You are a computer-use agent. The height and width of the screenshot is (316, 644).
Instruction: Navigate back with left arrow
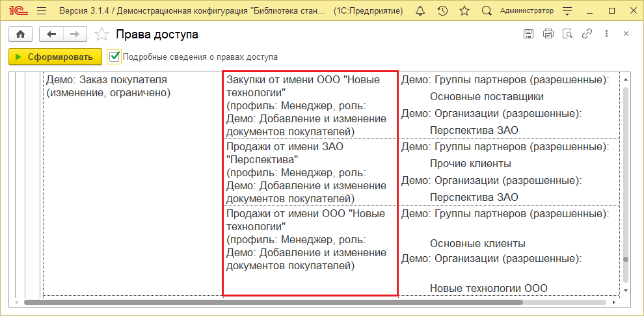(x=51, y=34)
